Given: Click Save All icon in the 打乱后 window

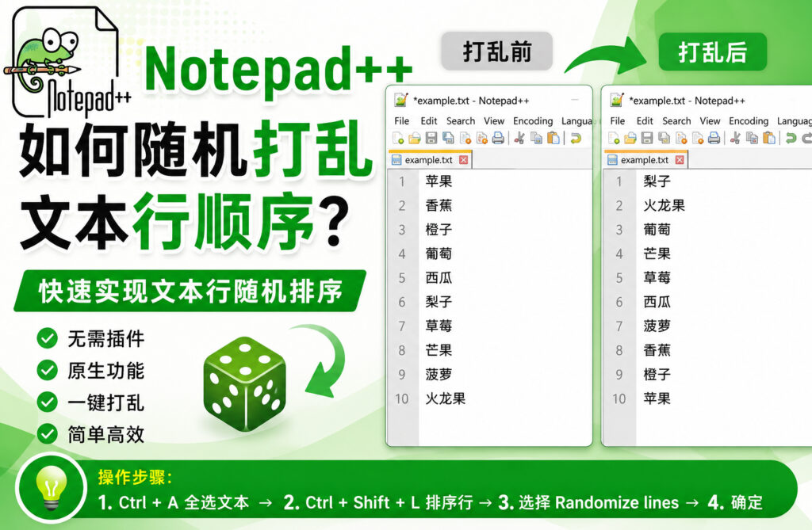Looking at the screenshot, I should tap(664, 138).
